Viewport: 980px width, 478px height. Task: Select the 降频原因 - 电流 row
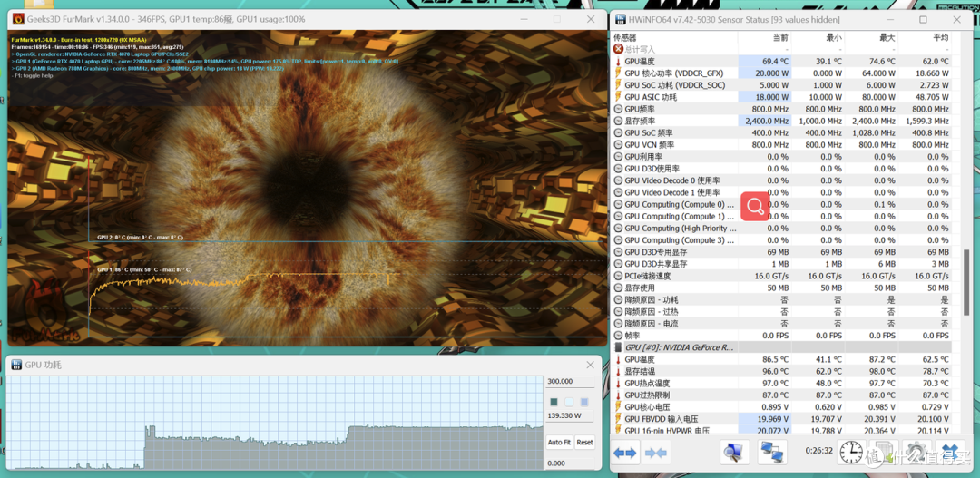(x=782, y=324)
